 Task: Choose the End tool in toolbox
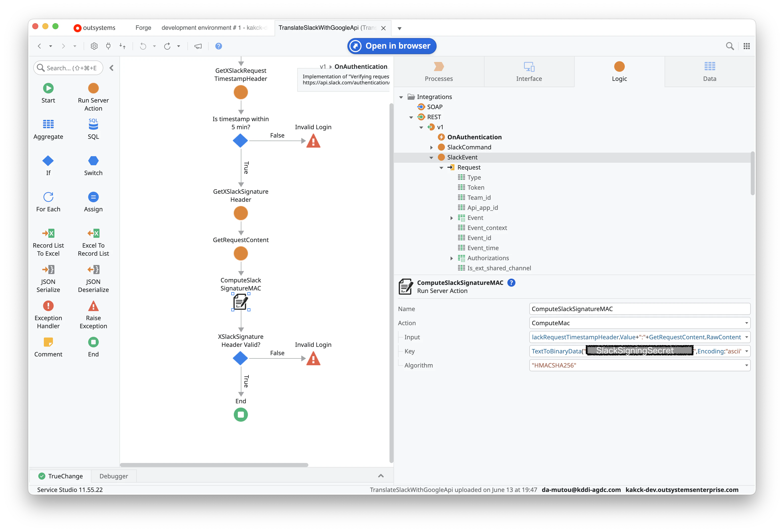(93, 347)
